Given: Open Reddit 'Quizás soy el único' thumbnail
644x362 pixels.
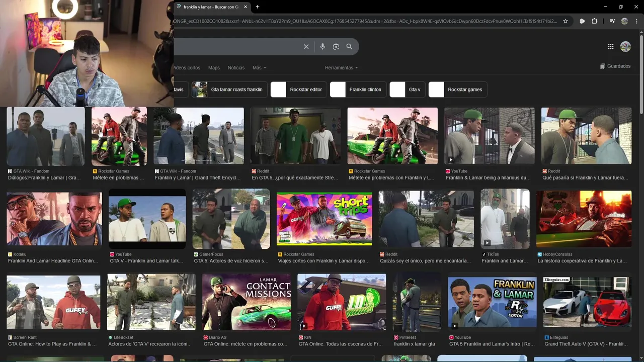Looking at the screenshot, I should (426, 219).
